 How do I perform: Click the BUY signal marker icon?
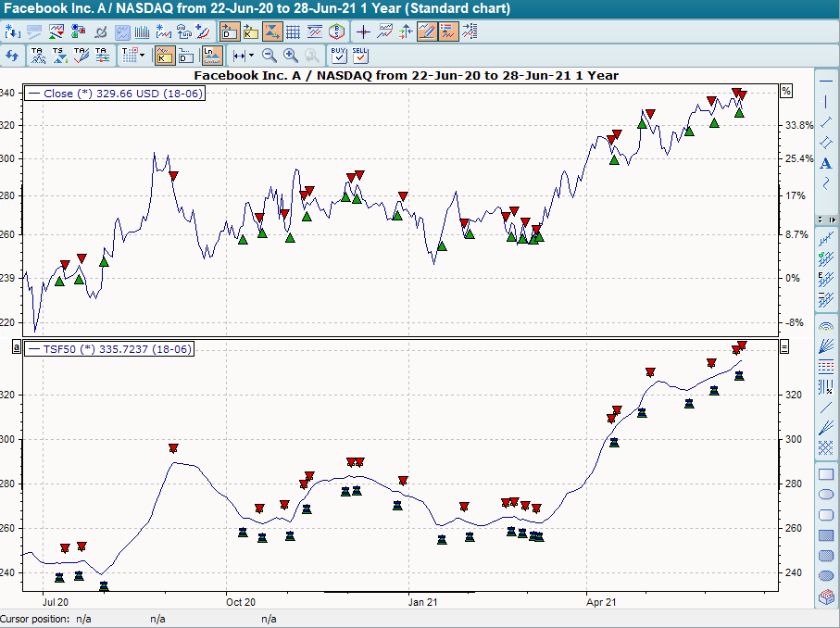click(340, 56)
